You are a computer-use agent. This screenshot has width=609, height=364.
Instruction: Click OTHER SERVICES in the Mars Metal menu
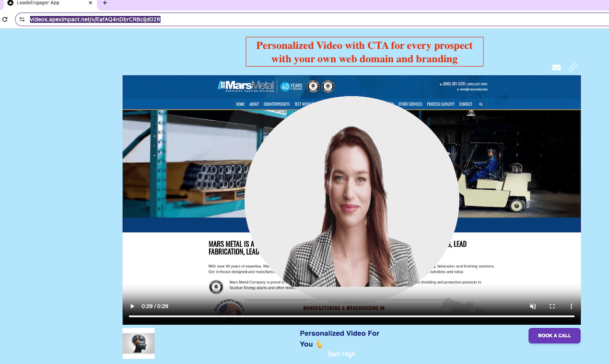(x=410, y=104)
